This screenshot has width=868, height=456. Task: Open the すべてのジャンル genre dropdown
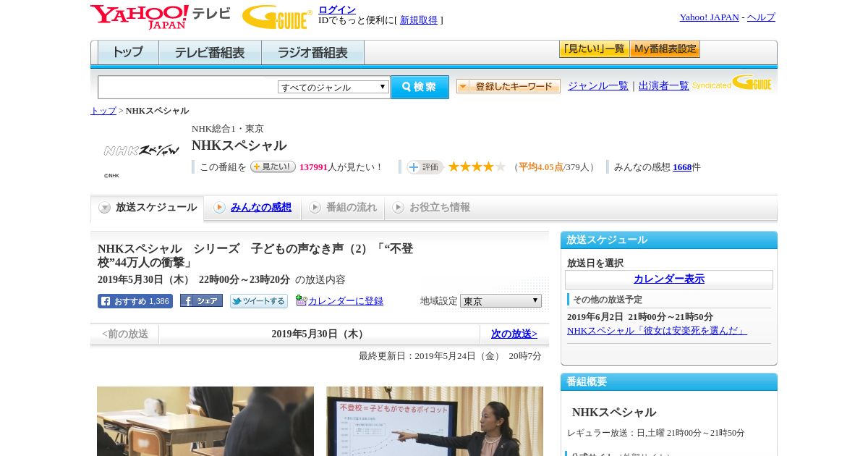point(333,87)
